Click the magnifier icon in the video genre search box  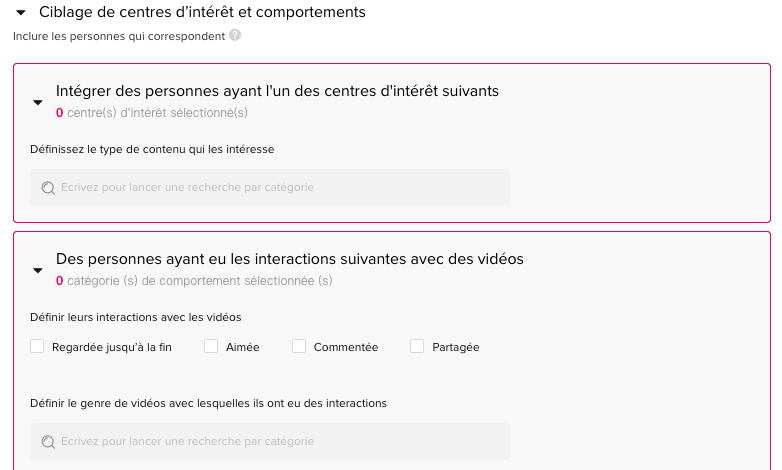[48, 442]
